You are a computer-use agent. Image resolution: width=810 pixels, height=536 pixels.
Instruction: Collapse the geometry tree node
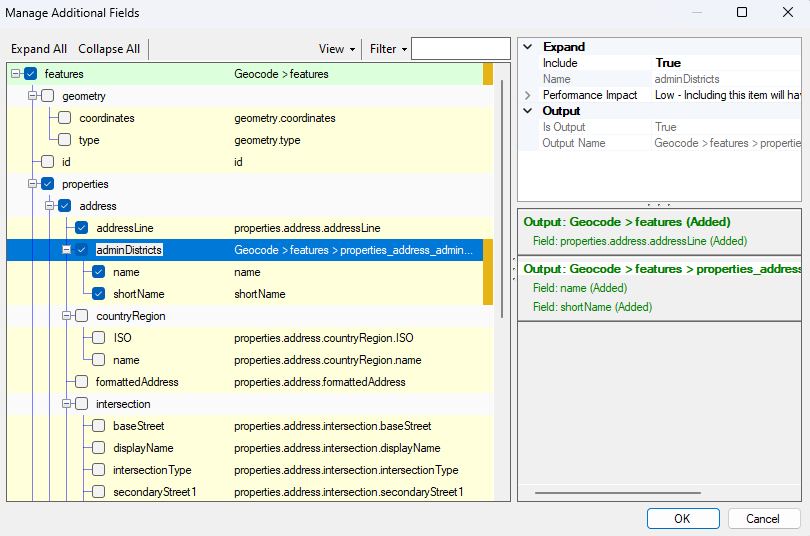[33, 96]
